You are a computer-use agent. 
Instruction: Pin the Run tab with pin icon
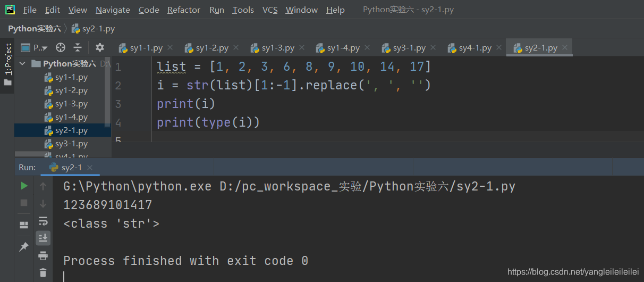click(x=24, y=247)
